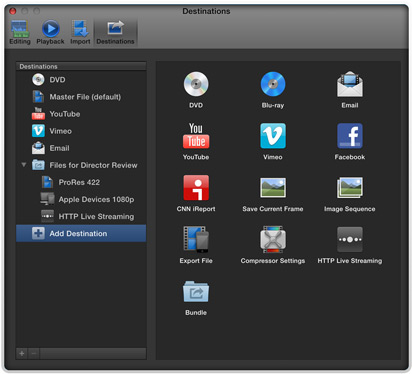Select the Files for Director Review folder
The height and width of the screenshot is (374, 412).
click(81, 165)
